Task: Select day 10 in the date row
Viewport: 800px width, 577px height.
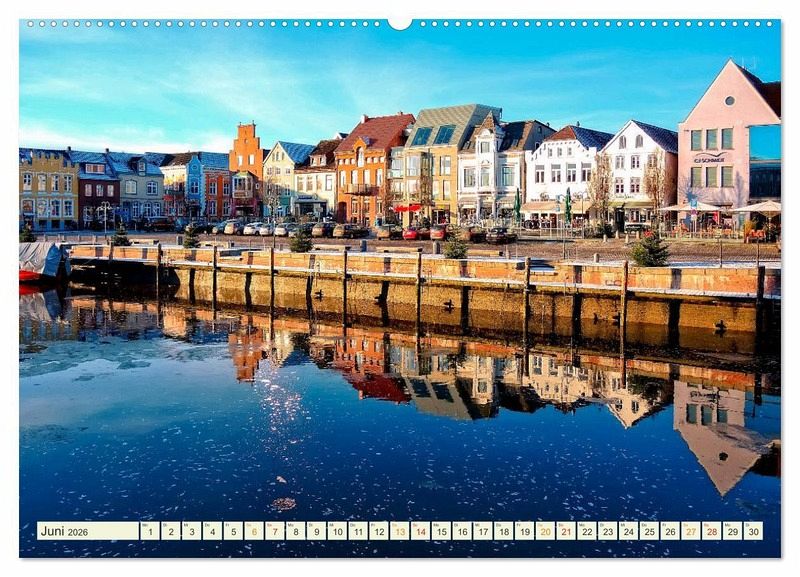Action: [337, 531]
